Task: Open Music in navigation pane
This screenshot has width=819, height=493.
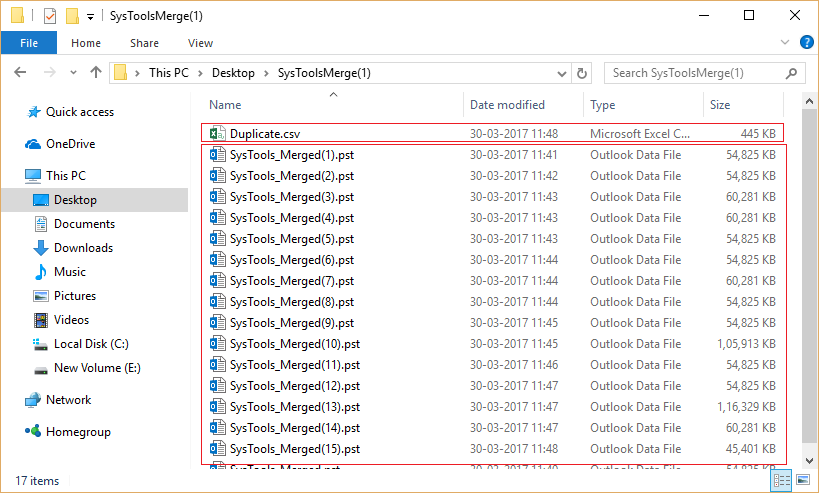Action: pos(69,272)
